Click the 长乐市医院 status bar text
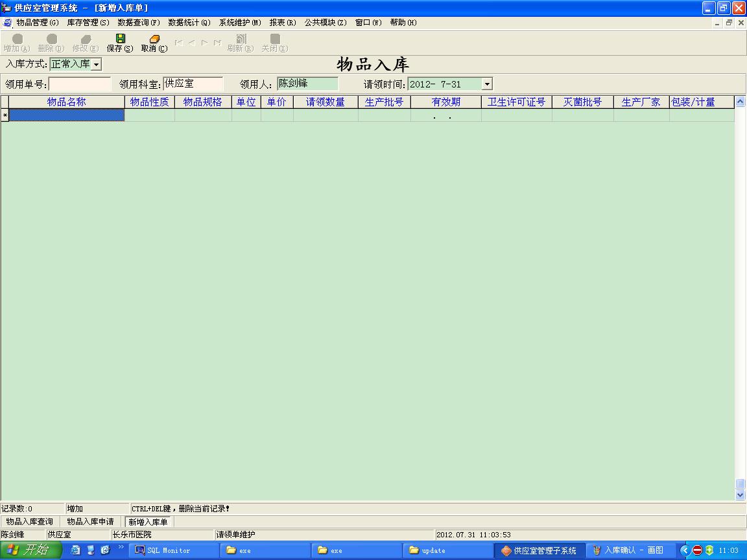The image size is (747, 560). tap(132, 535)
